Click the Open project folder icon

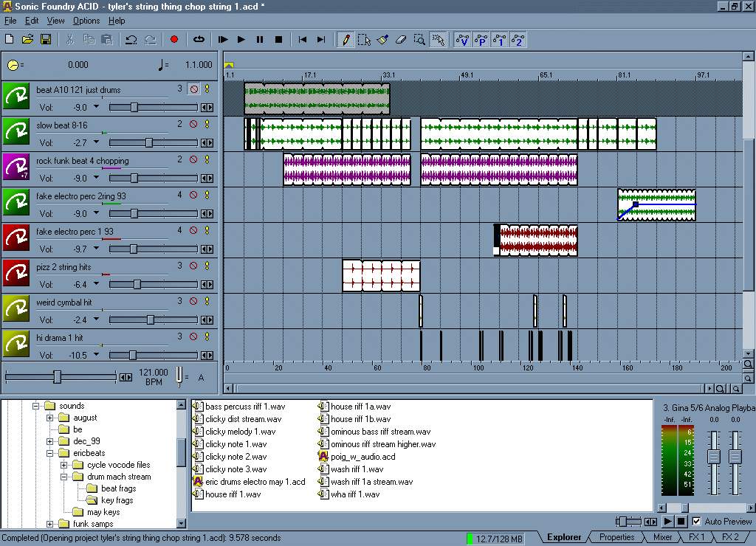coord(27,40)
